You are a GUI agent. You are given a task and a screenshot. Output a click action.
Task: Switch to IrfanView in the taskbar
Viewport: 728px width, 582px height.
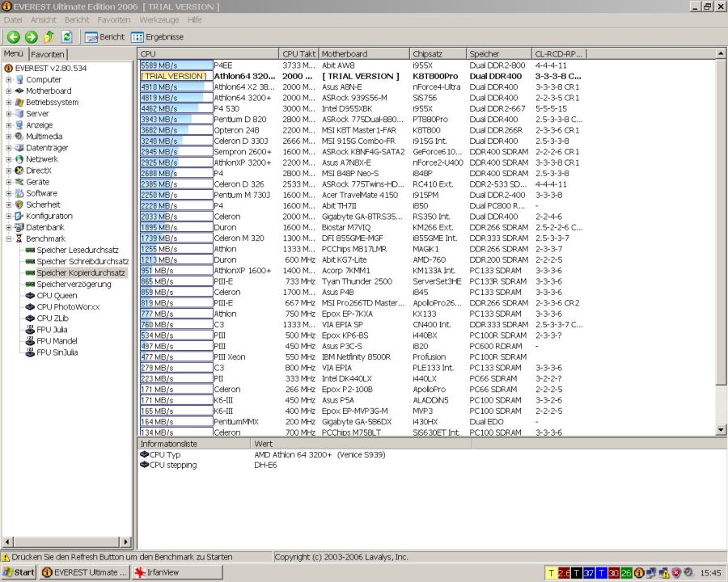tap(176, 572)
